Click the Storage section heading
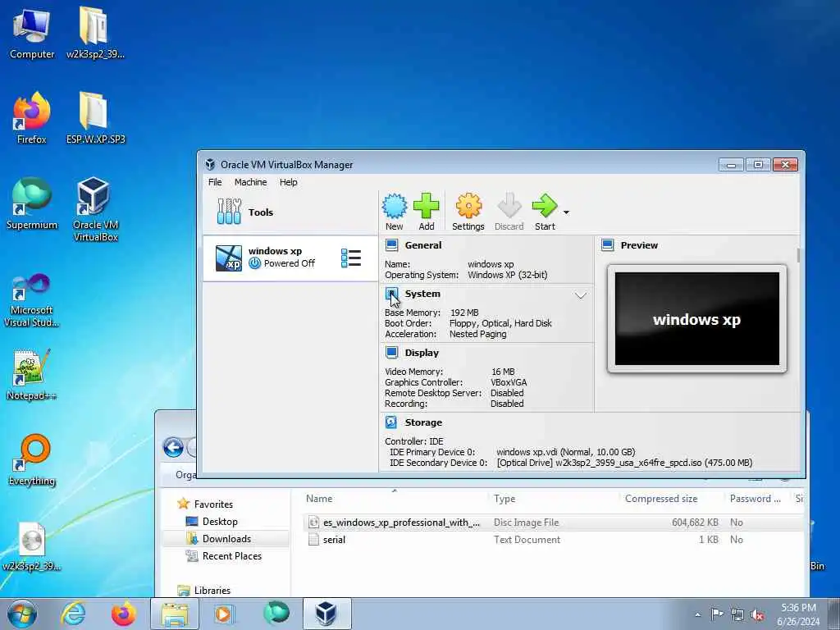Image resolution: width=840 pixels, height=630 pixels. coord(423,422)
